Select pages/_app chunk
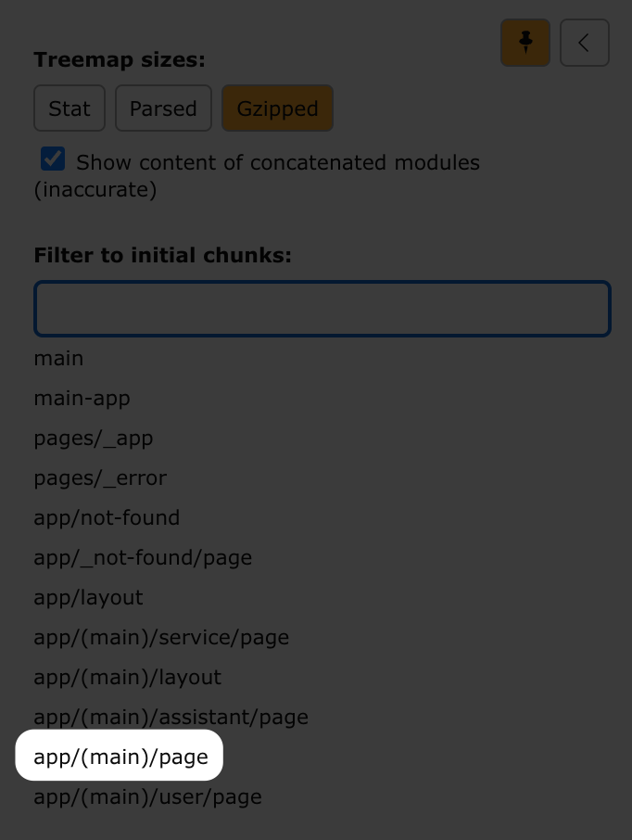This screenshot has height=840, width=632. 94,438
